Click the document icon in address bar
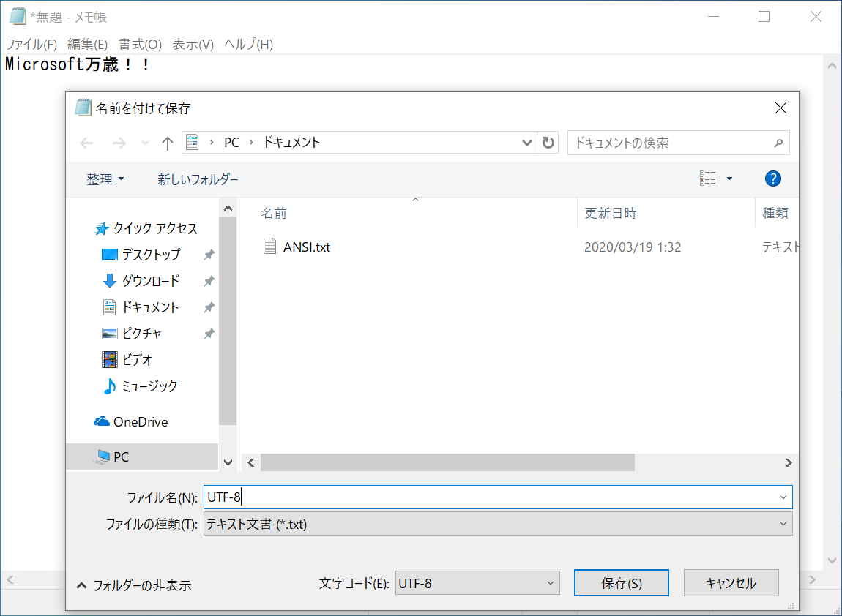 (x=193, y=142)
